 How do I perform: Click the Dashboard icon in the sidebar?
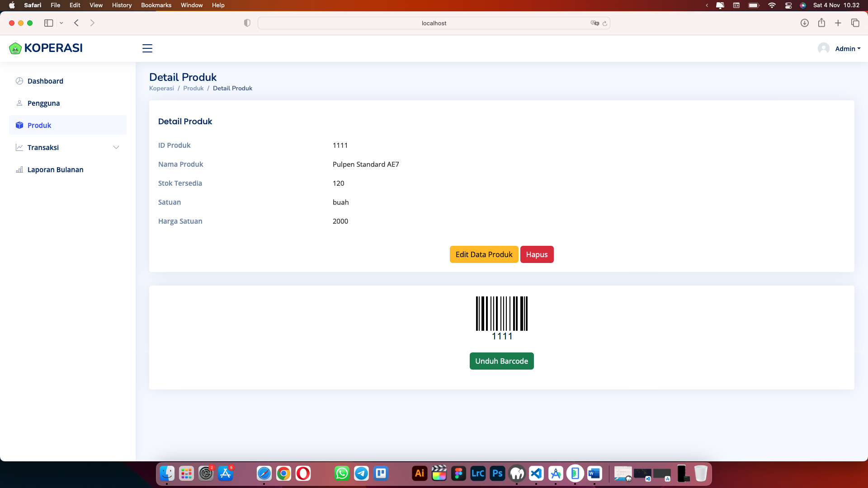tap(19, 81)
